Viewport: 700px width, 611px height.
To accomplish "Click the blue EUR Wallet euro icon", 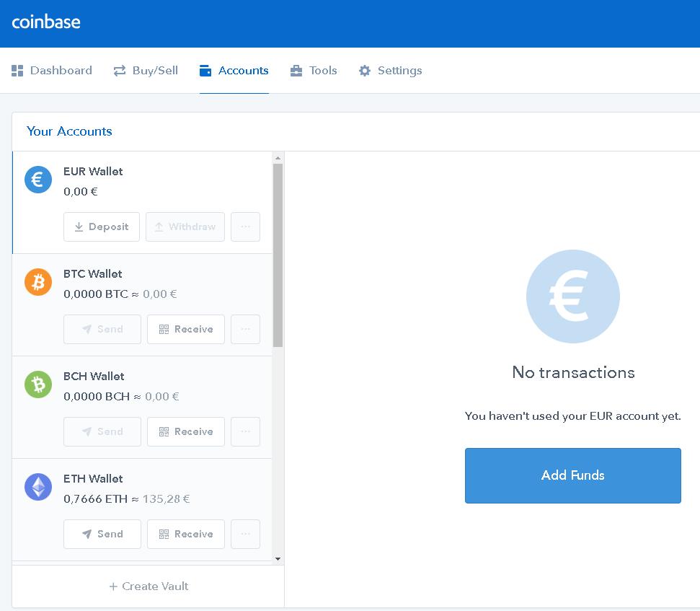I will point(37,180).
